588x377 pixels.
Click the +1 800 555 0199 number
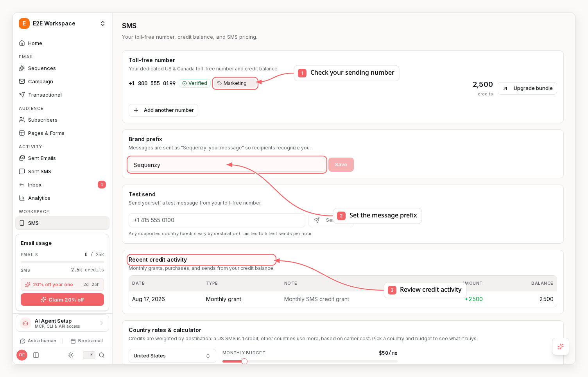tap(152, 83)
